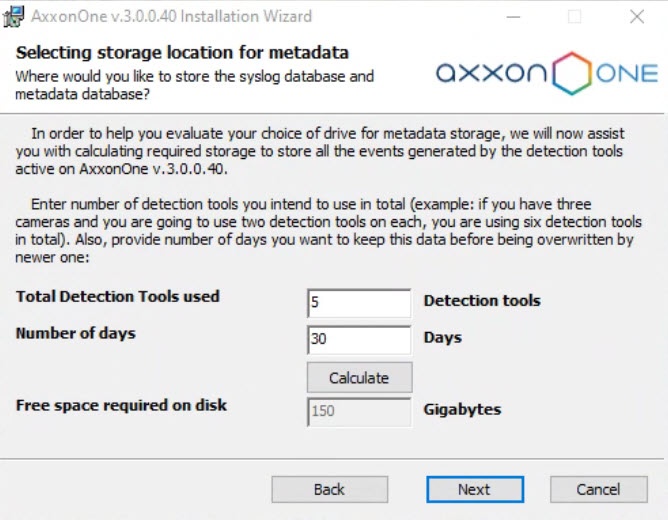Cancel the AxxonOne installation
The width and height of the screenshot is (668, 520).
click(x=598, y=489)
